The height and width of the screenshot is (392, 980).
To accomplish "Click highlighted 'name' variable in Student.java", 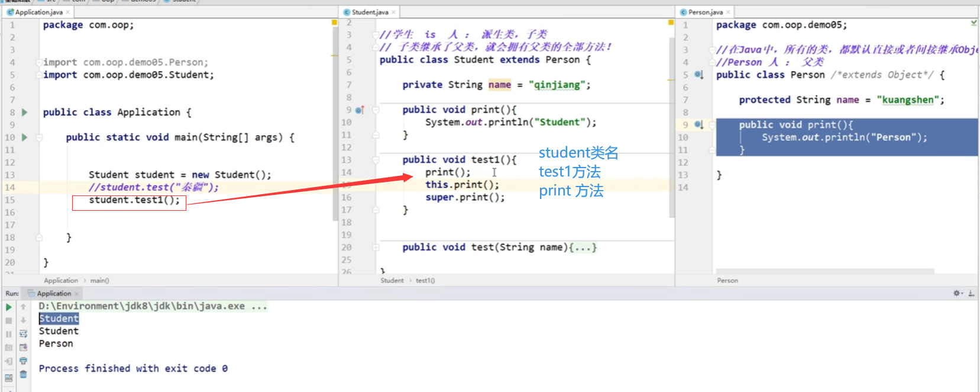I will [500, 85].
